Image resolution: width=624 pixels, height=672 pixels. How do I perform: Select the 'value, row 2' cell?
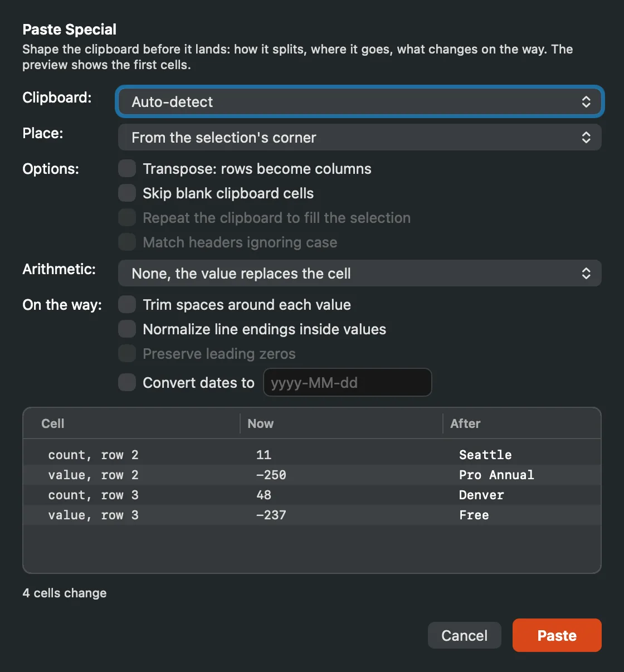93,475
